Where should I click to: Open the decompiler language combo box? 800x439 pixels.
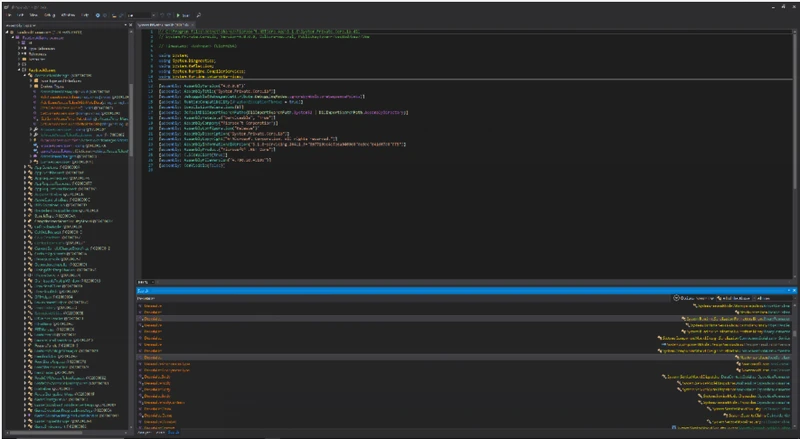pyautogui.click(x=142, y=15)
